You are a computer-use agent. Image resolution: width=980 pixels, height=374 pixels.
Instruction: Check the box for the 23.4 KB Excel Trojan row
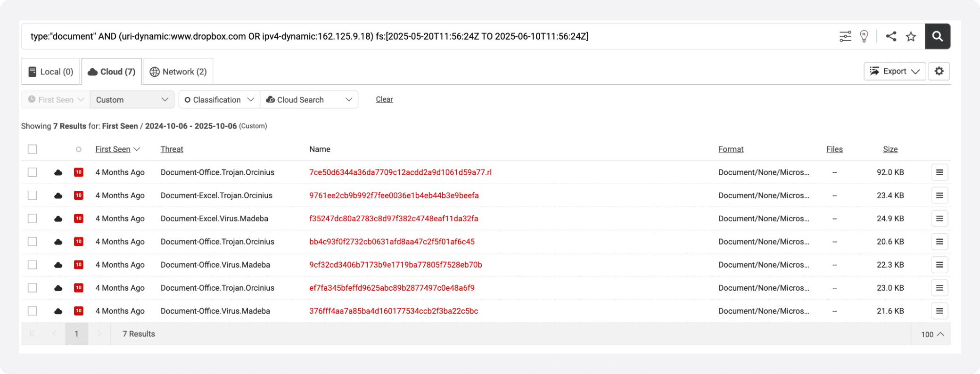[32, 195]
